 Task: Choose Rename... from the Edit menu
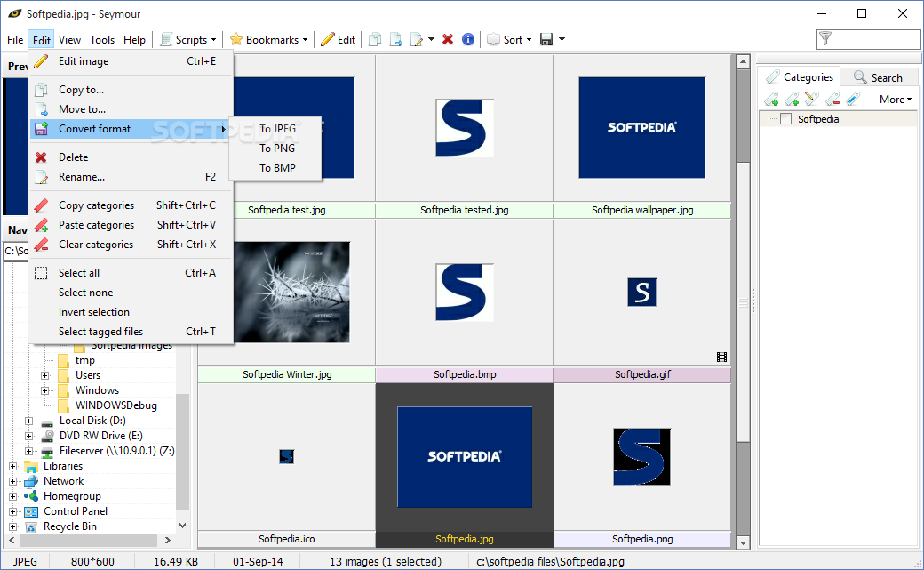pyautogui.click(x=131, y=176)
